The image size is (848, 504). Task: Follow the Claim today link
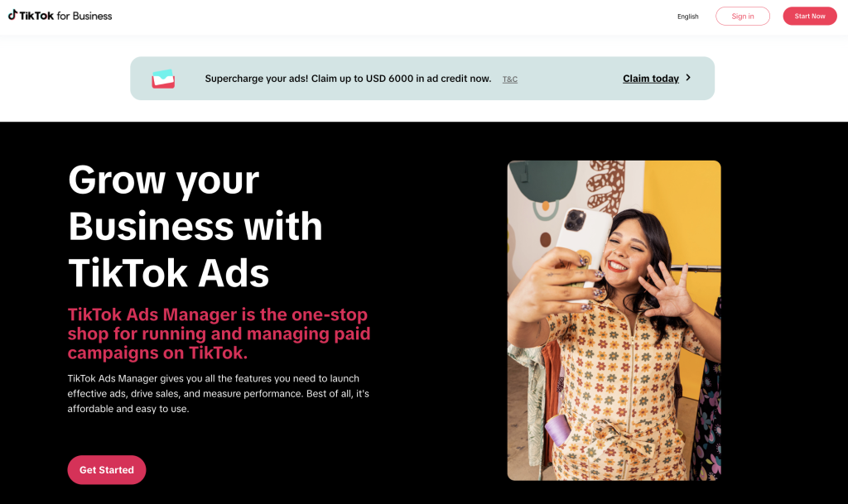tap(651, 79)
